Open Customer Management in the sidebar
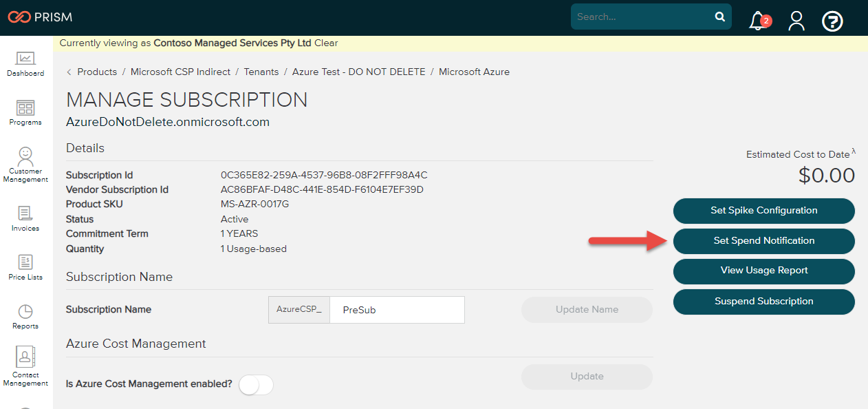This screenshot has width=868, height=409. (x=25, y=162)
